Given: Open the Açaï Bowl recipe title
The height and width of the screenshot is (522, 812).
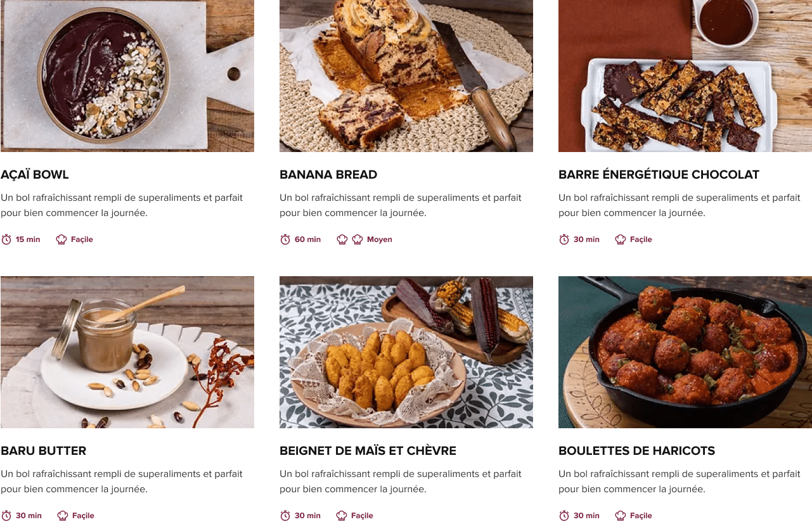Looking at the screenshot, I should [x=35, y=175].
